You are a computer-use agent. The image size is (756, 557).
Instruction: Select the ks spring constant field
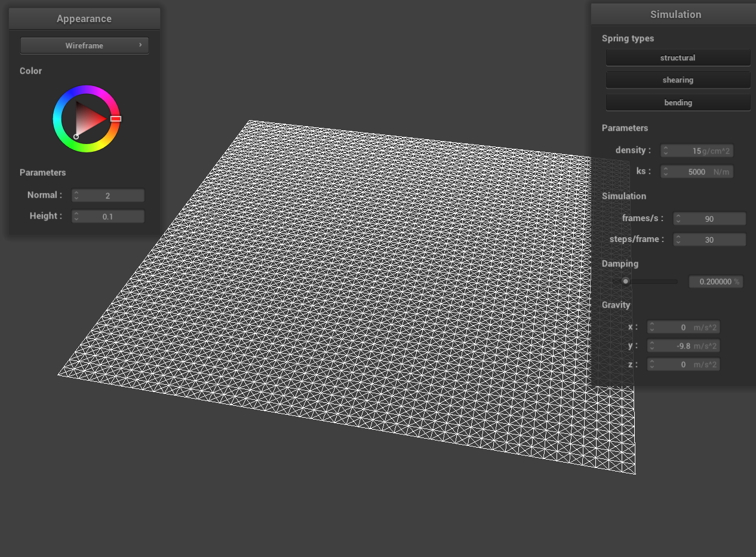(x=697, y=172)
